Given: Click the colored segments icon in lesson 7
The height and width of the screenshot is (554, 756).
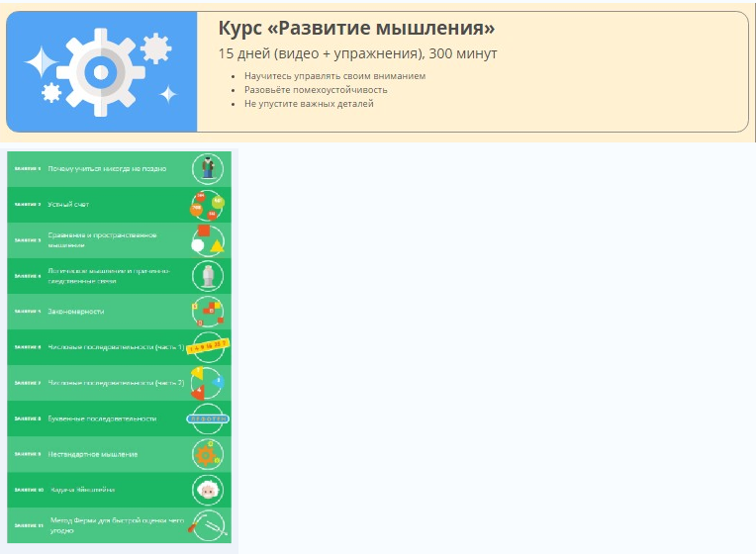Looking at the screenshot, I should [x=207, y=383].
